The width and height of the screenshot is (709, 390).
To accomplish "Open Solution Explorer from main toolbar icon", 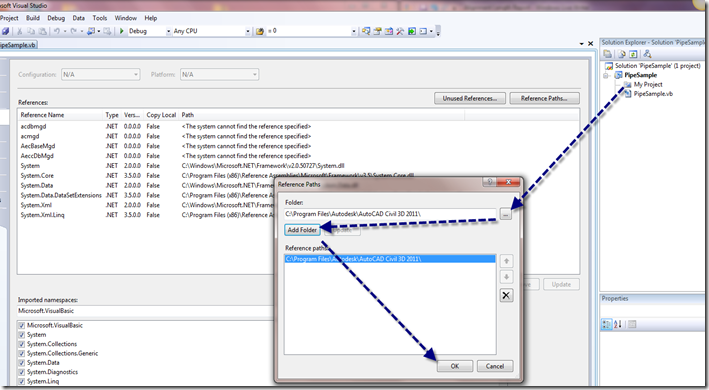I will (366, 31).
